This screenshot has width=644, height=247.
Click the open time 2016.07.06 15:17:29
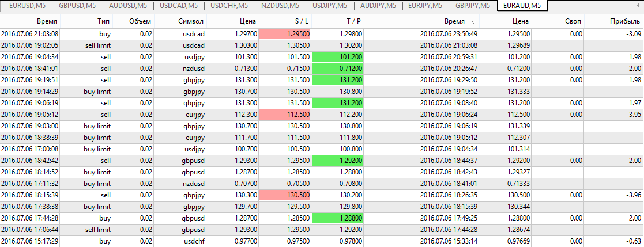coord(29,241)
